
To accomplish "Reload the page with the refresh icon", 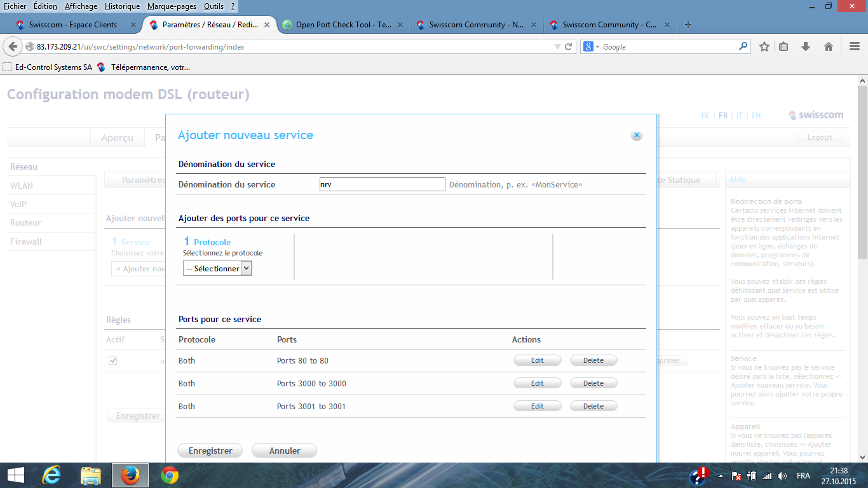I will pos(569,46).
